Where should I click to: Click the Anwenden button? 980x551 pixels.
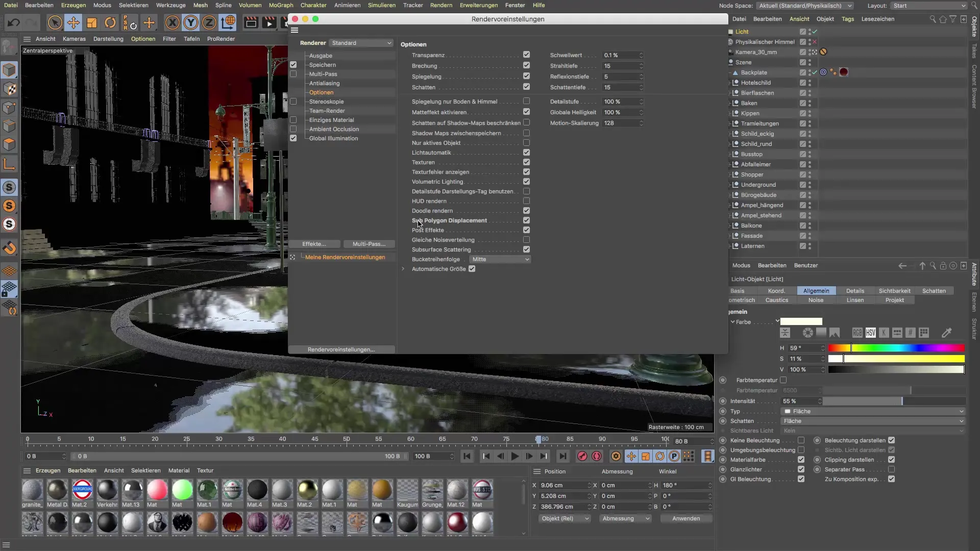tap(686, 518)
